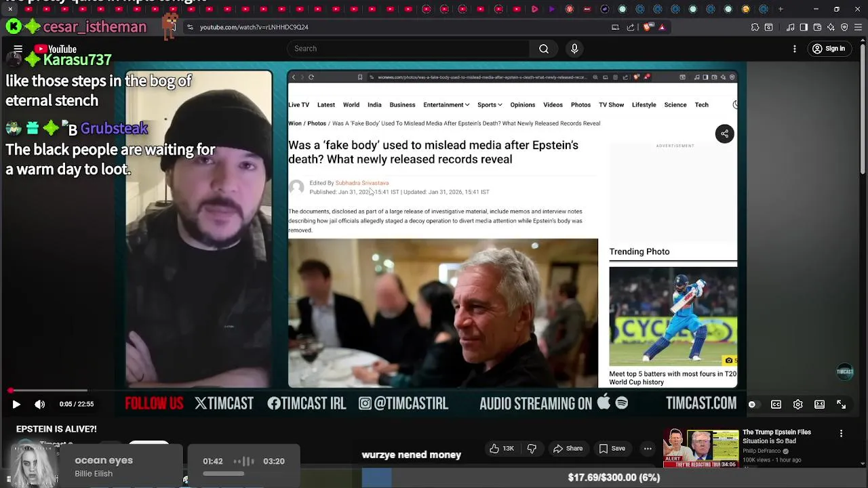Start voice search with the microphone icon

click(x=574, y=49)
